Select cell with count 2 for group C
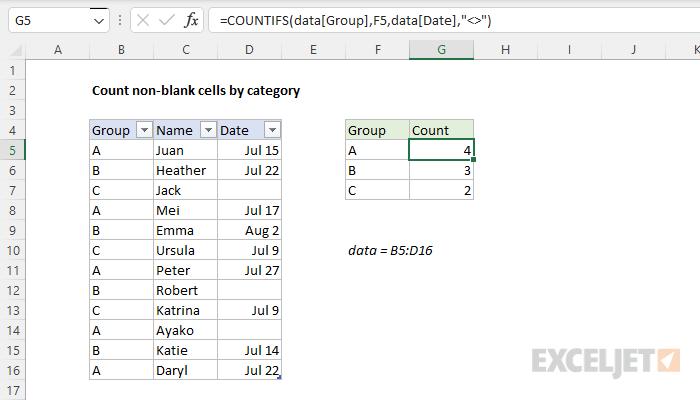Image resolution: width=700 pixels, height=400 pixels. [442, 191]
